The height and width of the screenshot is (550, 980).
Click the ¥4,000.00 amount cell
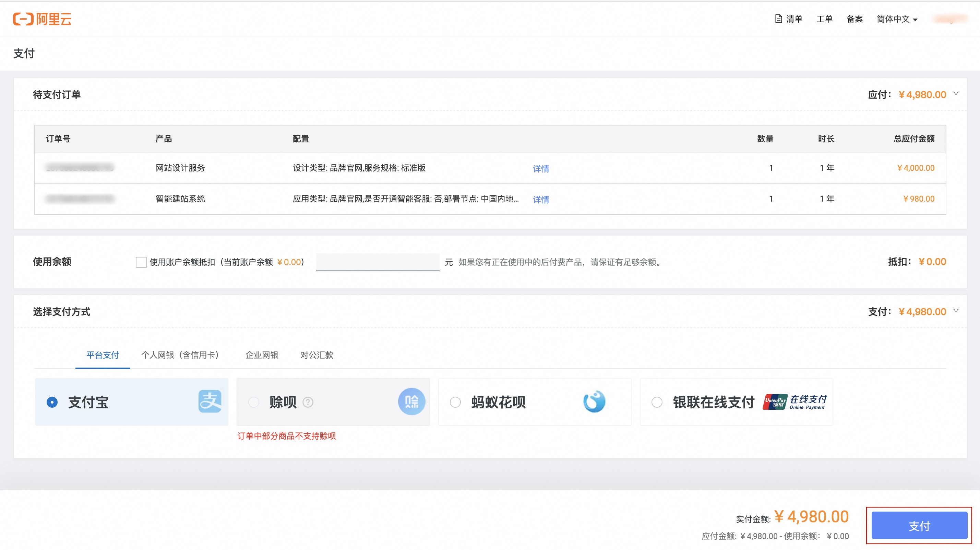coord(916,168)
